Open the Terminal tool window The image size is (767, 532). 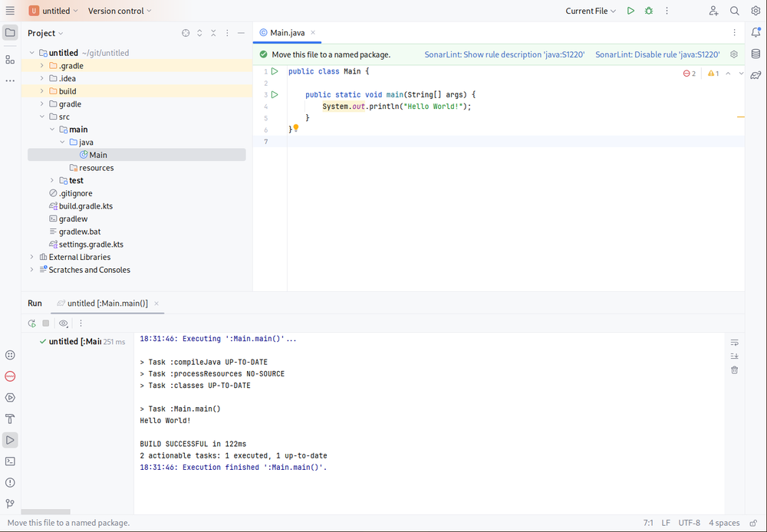(x=10, y=461)
